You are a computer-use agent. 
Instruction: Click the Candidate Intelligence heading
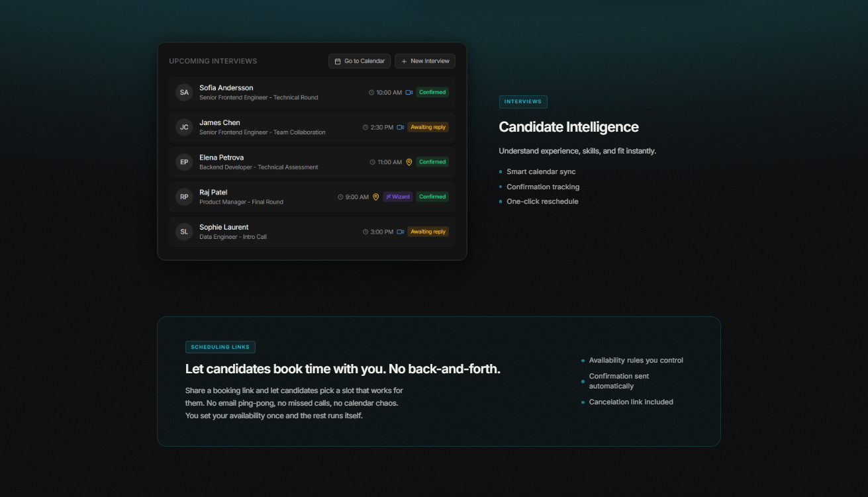(x=569, y=127)
